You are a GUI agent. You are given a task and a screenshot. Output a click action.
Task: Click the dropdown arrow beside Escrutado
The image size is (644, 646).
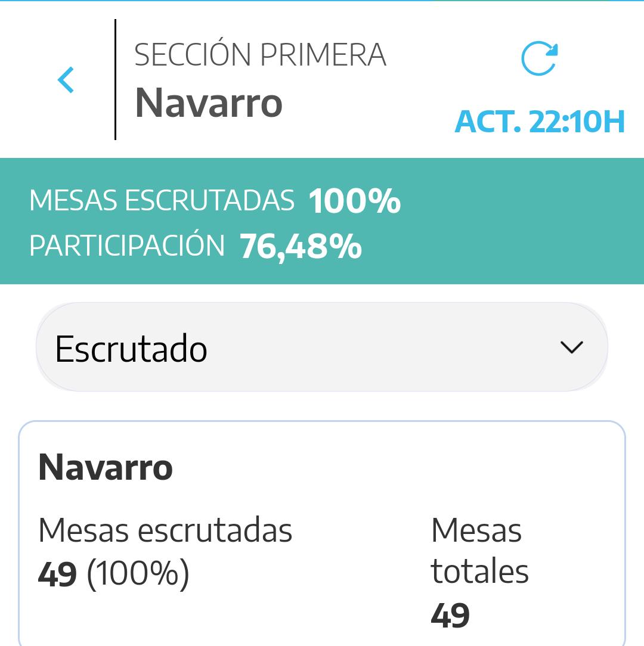572,347
